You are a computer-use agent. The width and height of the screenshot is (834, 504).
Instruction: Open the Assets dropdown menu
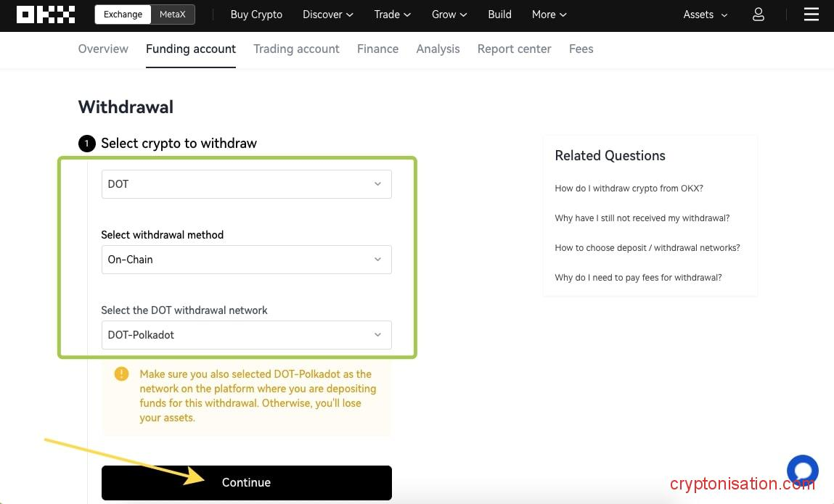705,15
